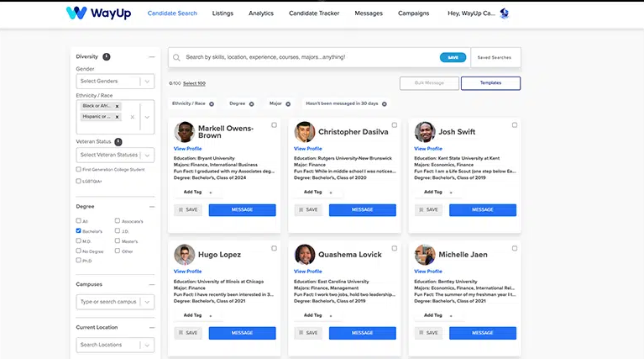
Task: Remove the Degree filter chip
Action: coord(251,104)
